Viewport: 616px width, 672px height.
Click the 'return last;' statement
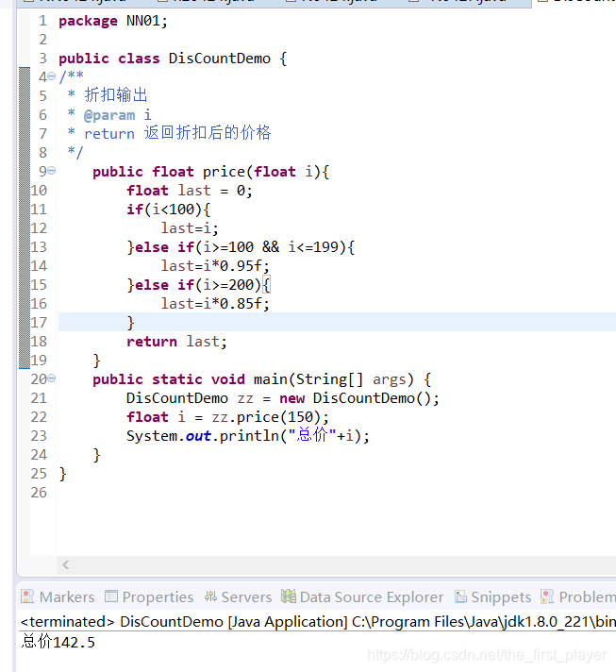pos(176,342)
